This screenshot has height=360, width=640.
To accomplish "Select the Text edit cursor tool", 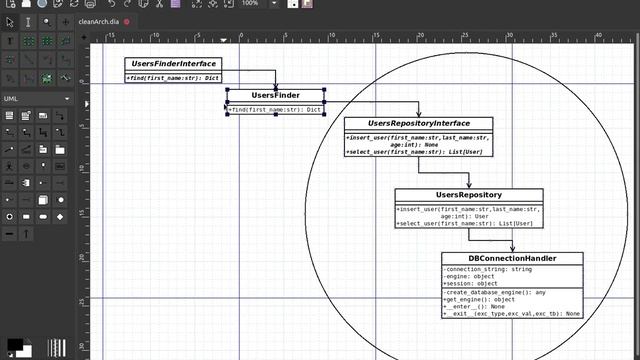I will tap(28, 22).
